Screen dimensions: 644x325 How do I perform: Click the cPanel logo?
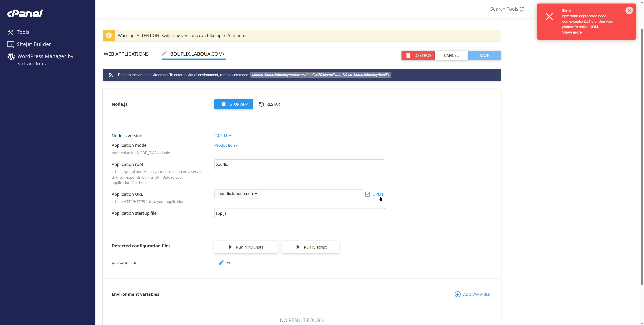click(x=25, y=13)
